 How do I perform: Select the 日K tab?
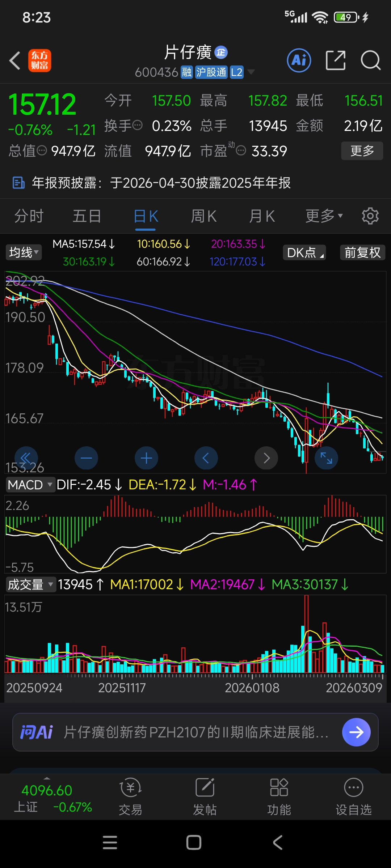pos(146,216)
